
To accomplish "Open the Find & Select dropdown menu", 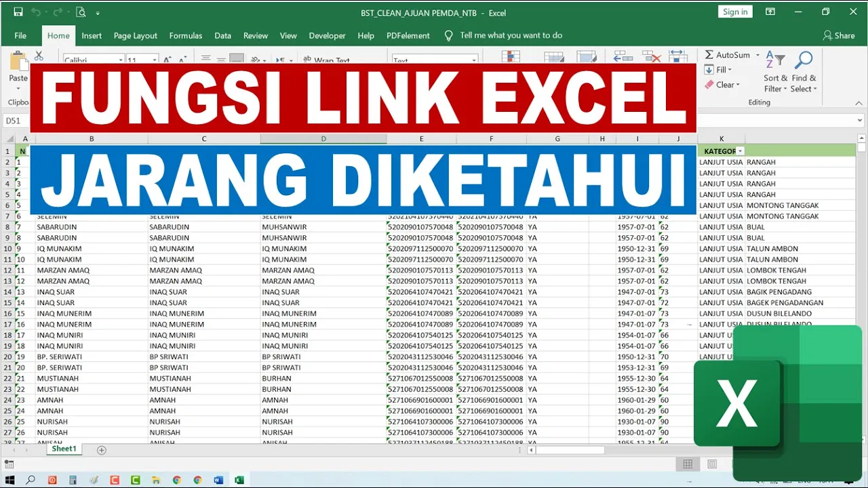I will coord(804,83).
